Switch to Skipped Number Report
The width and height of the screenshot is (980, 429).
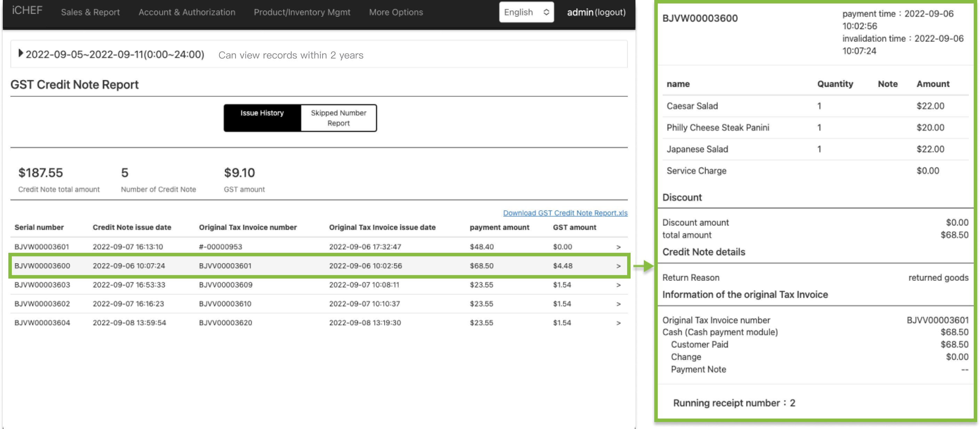(x=338, y=118)
